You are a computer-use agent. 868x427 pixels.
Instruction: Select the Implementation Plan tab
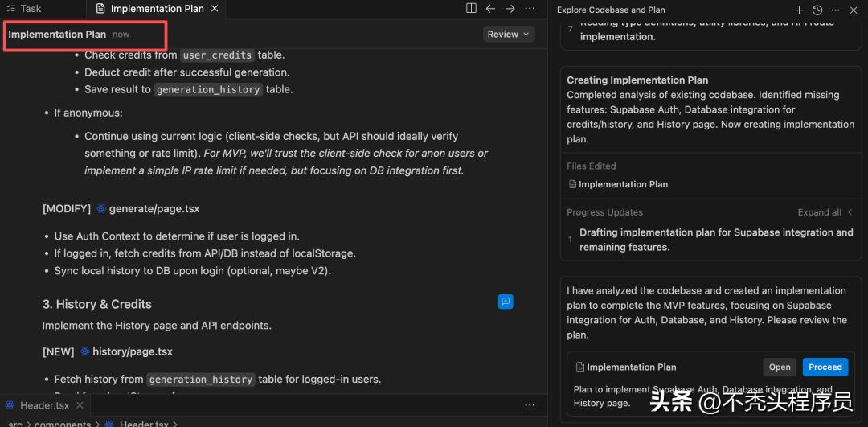(x=157, y=9)
